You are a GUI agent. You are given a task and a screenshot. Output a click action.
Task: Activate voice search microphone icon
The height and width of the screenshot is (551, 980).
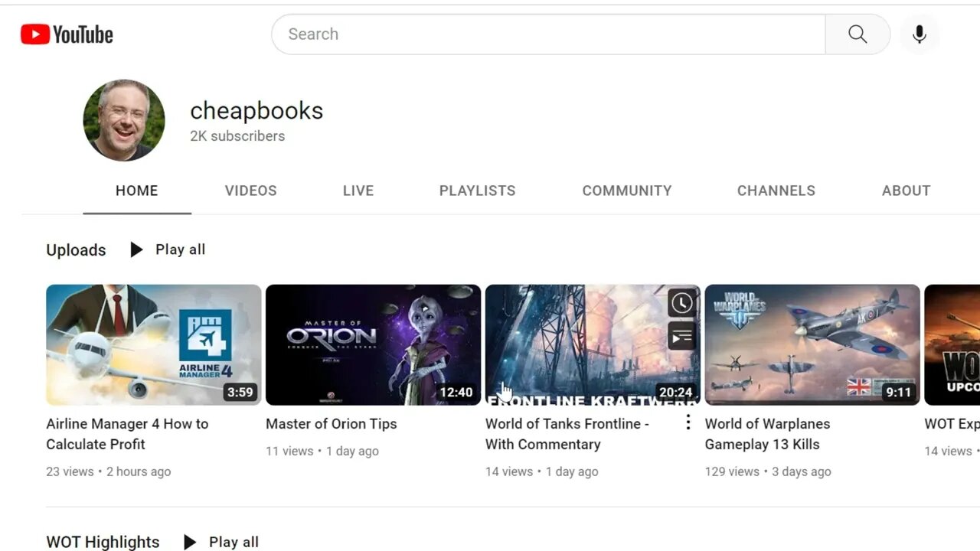[919, 34]
